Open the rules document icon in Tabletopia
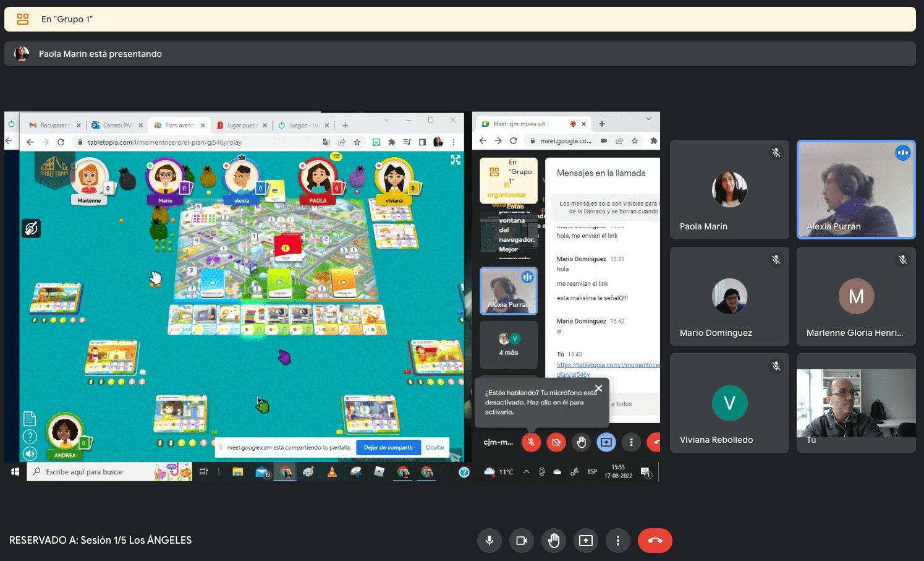 30,419
